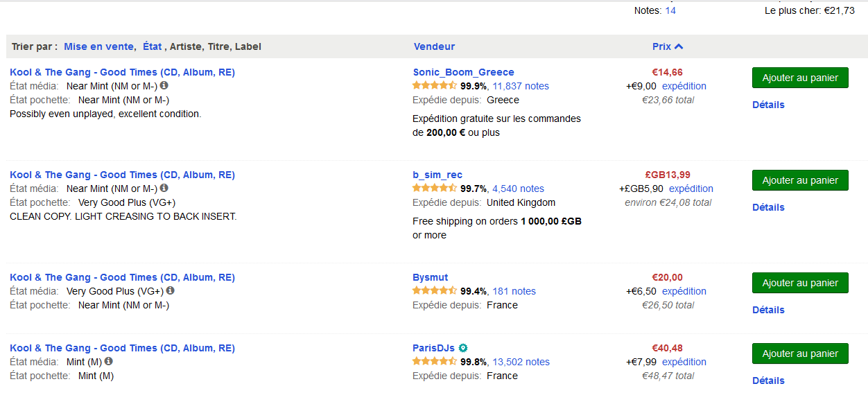Open the b_sim_rec seller profile
The image size is (868, 411).
click(x=437, y=175)
